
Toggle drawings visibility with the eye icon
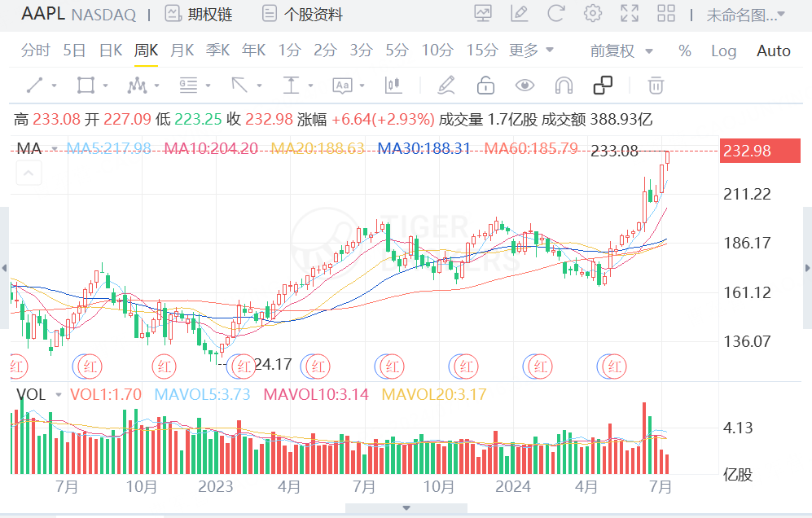(x=525, y=85)
